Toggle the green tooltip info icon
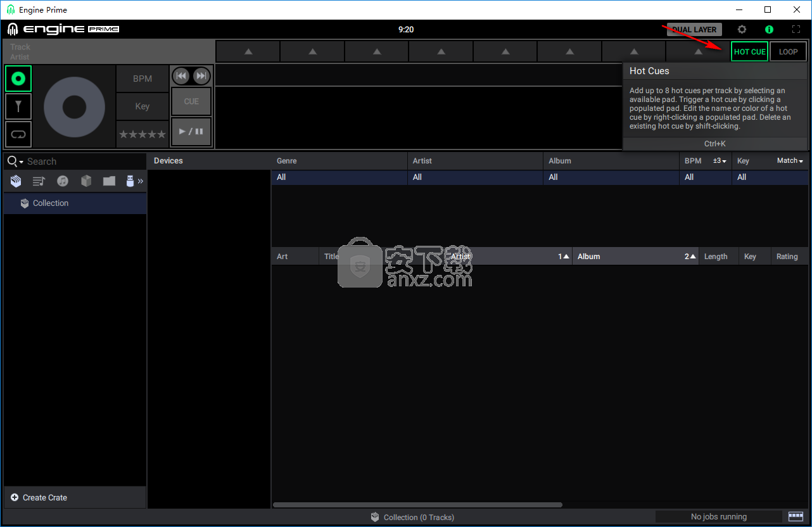This screenshot has height=527, width=812. pyautogui.click(x=769, y=29)
